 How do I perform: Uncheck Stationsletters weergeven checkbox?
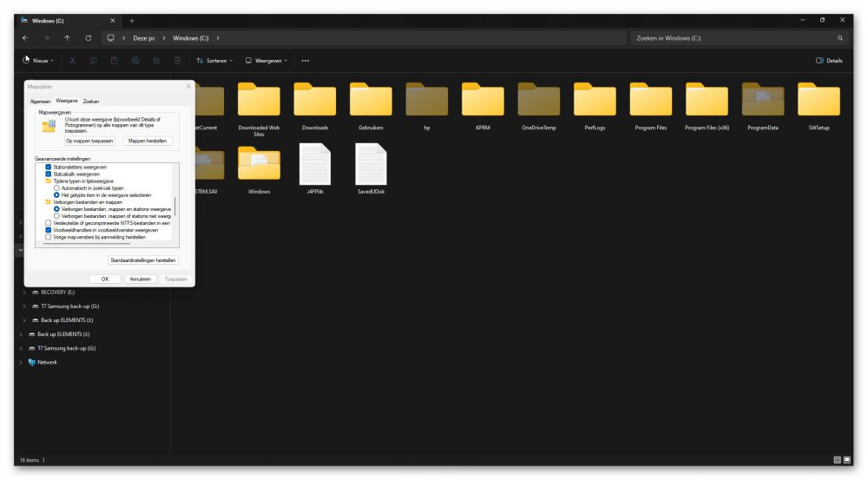[48, 168]
